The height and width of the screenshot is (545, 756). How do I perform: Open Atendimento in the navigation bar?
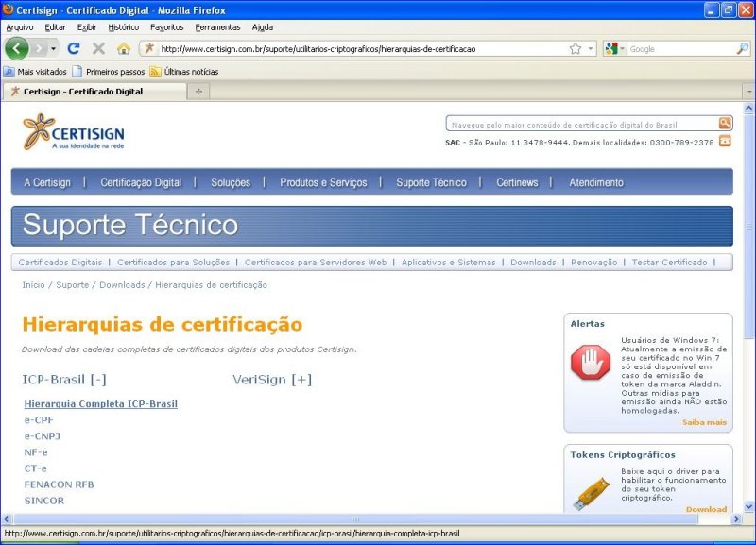point(596,182)
